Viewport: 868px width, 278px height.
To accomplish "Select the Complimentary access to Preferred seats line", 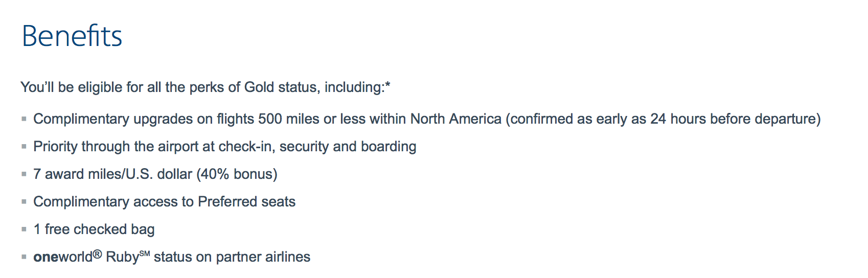I will click(164, 202).
